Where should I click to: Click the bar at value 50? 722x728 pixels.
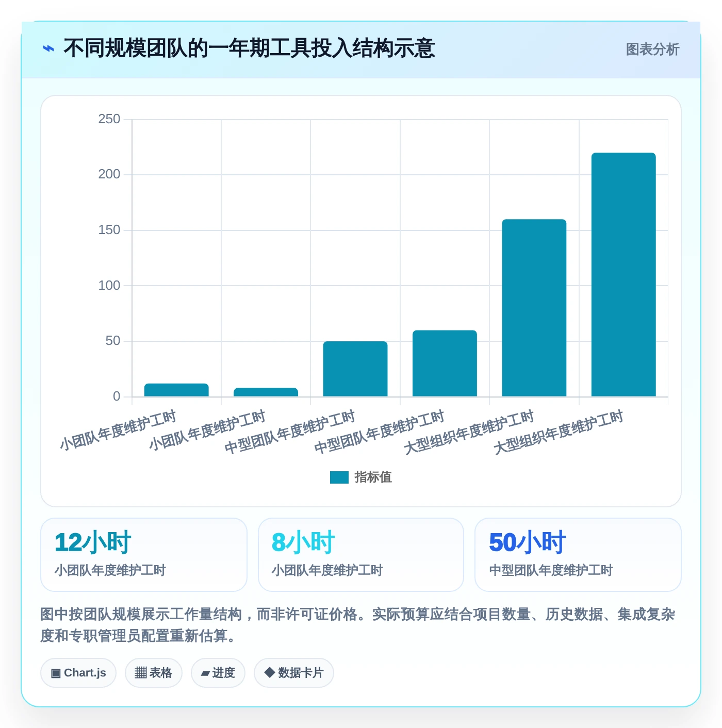pyautogui.click(x=355, y=369)
